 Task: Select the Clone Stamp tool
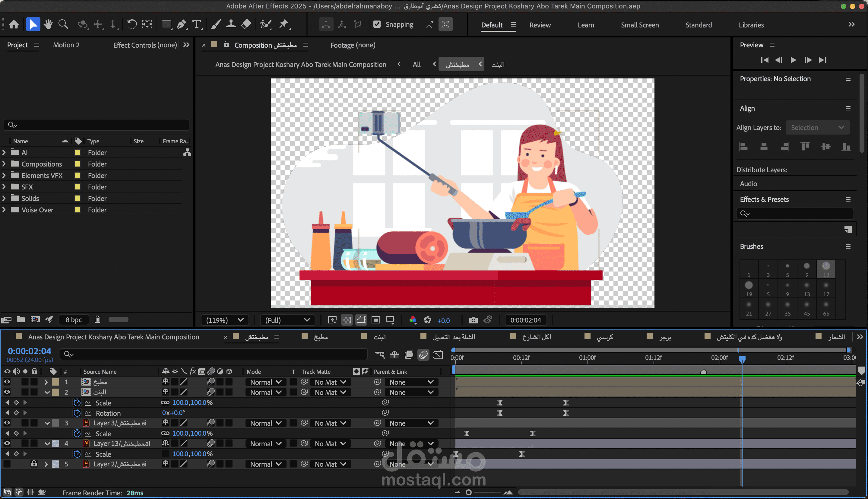click(231, 24)
